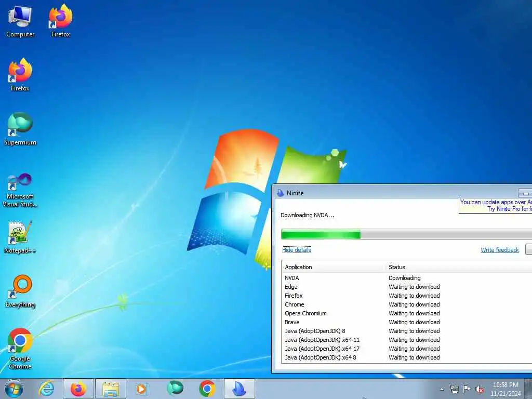Click the Downloading status for NVDA

point(404,278)
